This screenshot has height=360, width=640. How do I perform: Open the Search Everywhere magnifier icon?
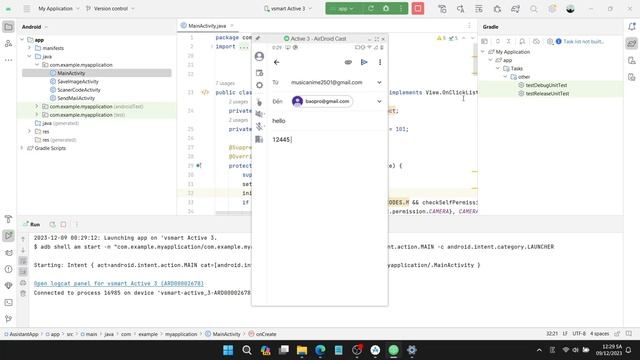(x=533, y=9)
